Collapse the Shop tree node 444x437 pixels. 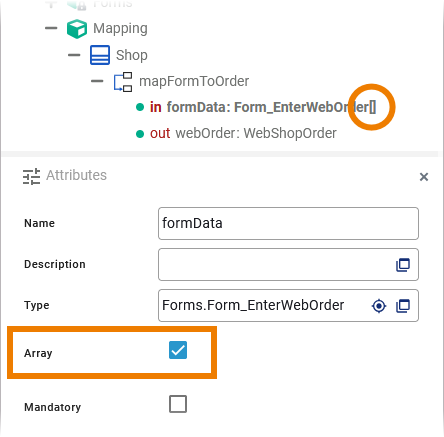(74, 55)
